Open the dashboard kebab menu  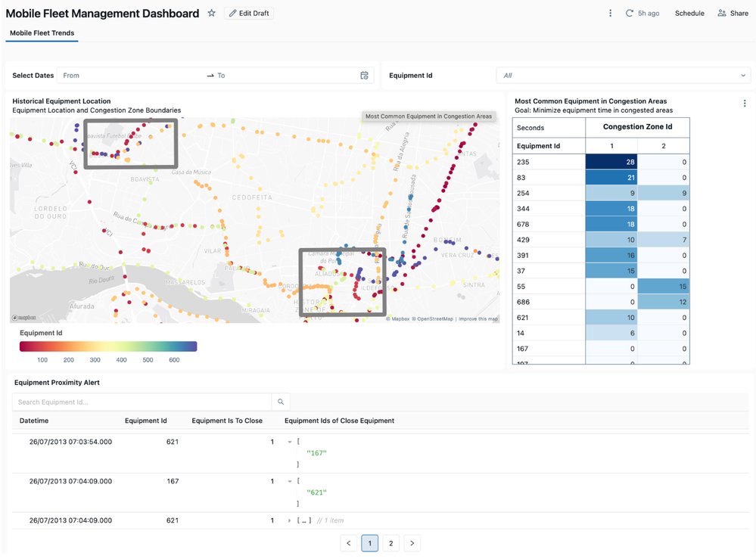611,14
